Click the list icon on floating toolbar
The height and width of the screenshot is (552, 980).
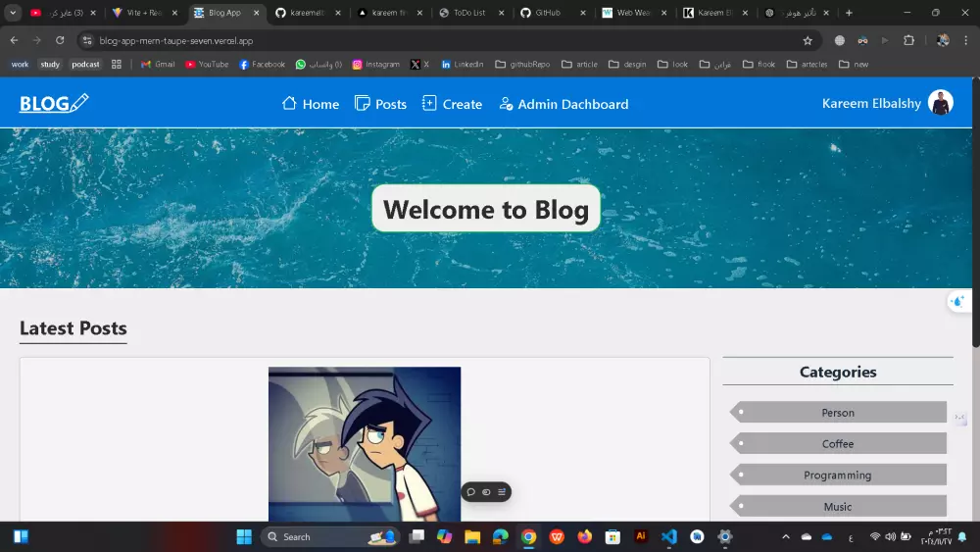point(502,492)
